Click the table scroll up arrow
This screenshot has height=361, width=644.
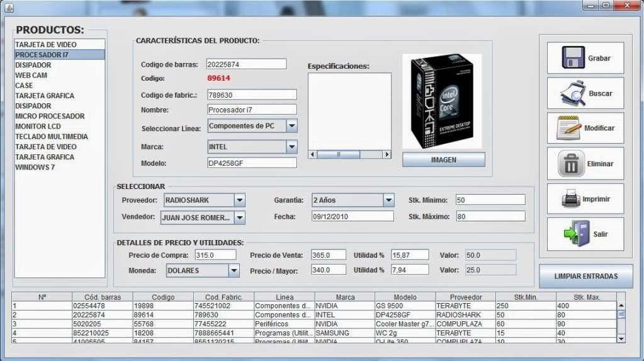coord(621,306)
